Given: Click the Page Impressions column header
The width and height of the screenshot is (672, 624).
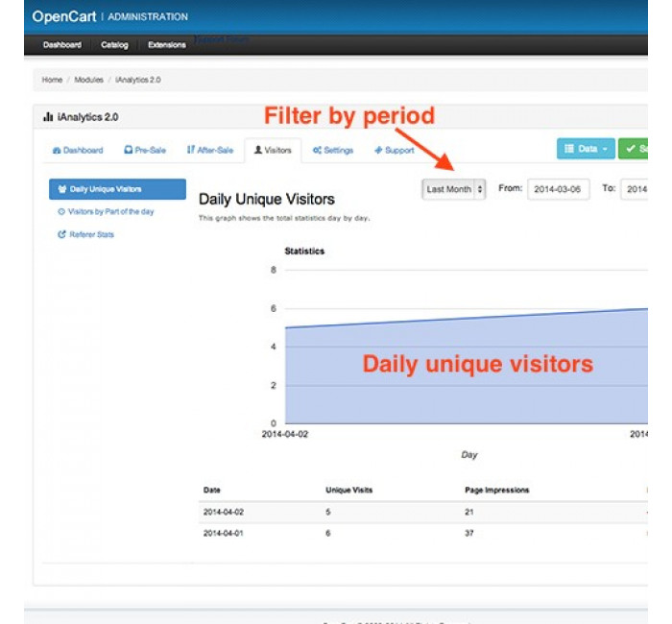Looking at the screenshot, I should coord(496,490).
